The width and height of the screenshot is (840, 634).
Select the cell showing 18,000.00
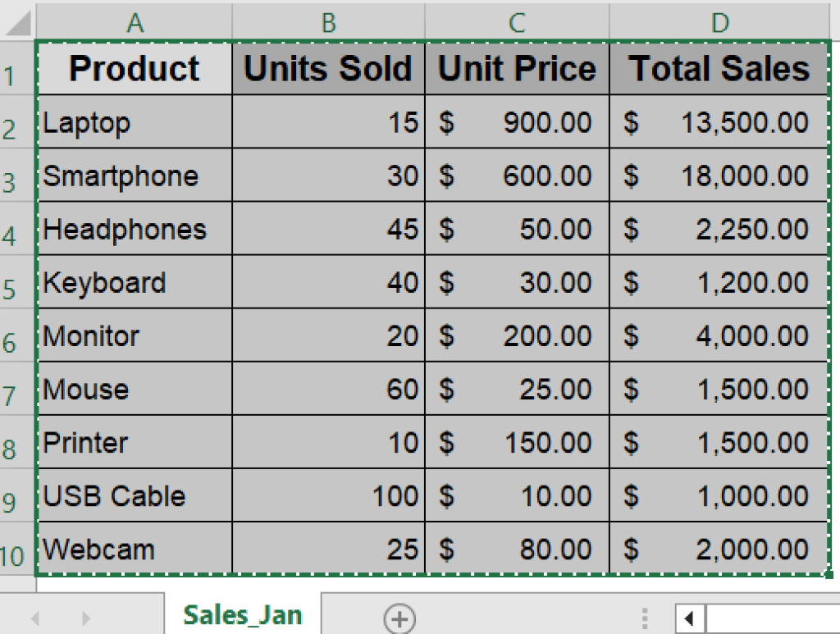pos(719,176)
